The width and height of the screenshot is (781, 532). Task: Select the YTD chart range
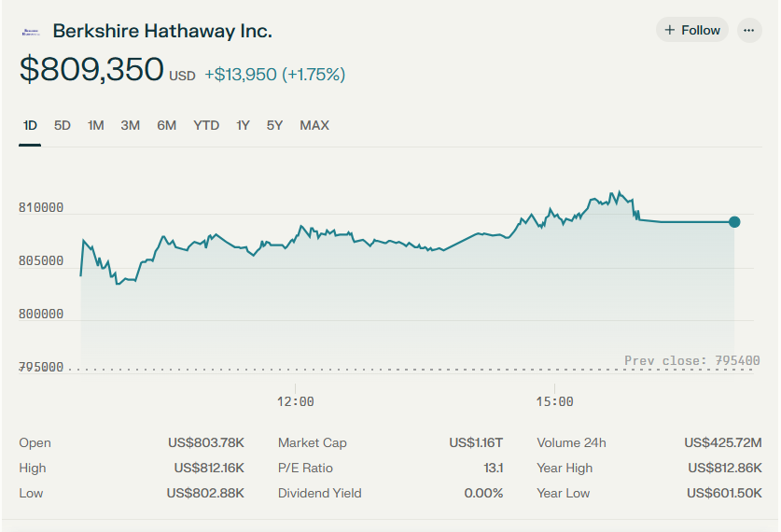pyautogui.click(x=206, y=125)
